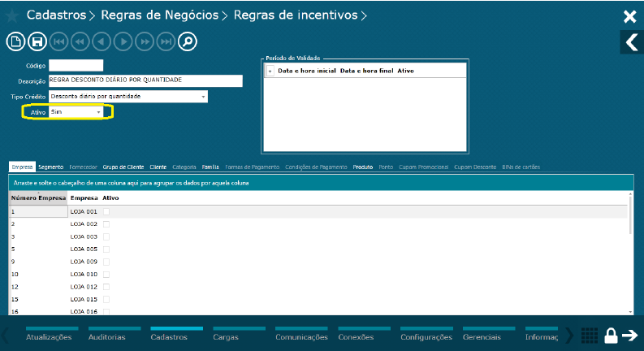This screenshot has height=351, width=644.
Task: Open the Fornecedor tab
Action: (84, 167)
